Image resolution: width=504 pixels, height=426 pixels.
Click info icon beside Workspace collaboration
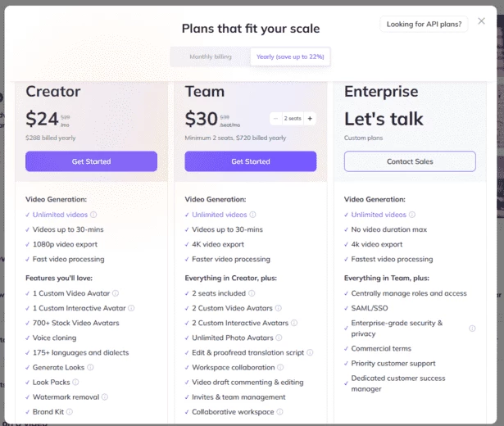(x=280, y=367)
